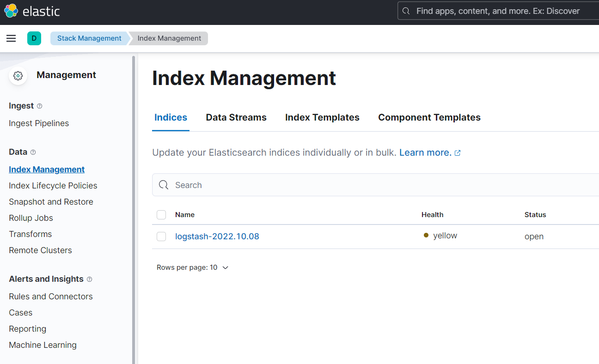599x364 pixels.
Task: Select Index Management in sidebar
Action: tap(47, 170)
